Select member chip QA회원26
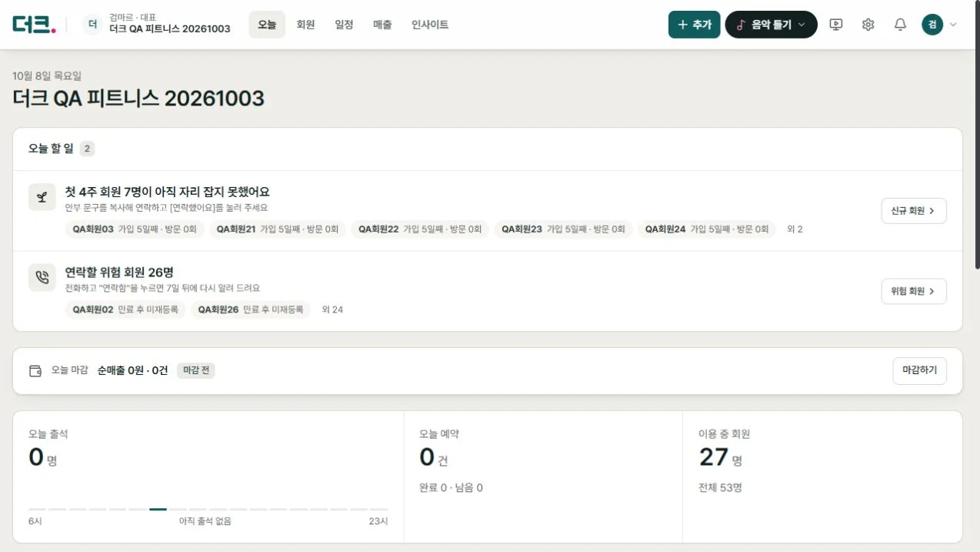Viewport: 980px width, 552px height. coord(251,309)
